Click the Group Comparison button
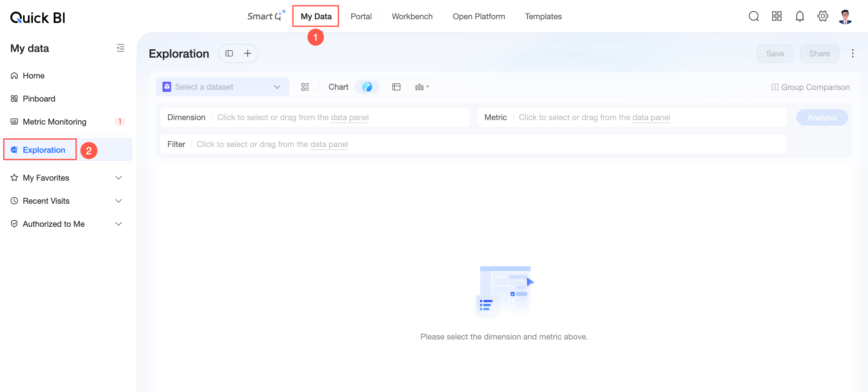Screen dimensions: 868x392 tap(810, 87)
